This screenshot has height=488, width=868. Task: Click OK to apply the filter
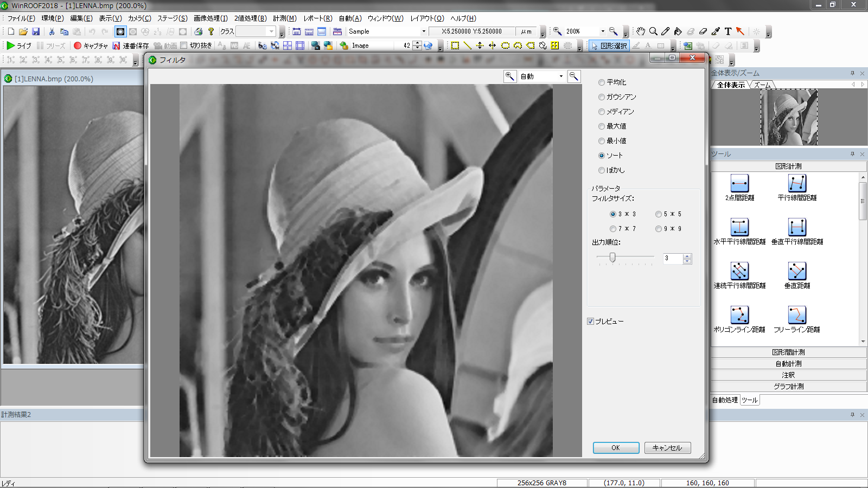[615, 448]
